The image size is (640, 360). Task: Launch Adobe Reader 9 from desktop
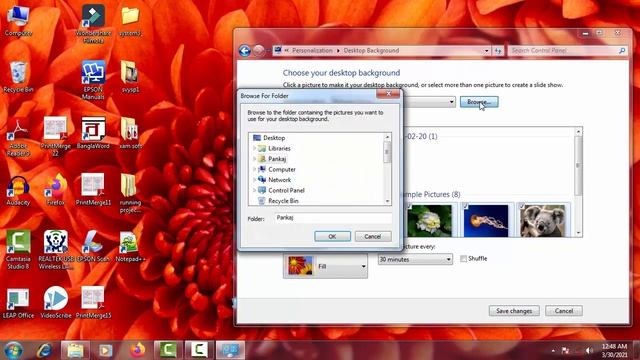[18, 137]
